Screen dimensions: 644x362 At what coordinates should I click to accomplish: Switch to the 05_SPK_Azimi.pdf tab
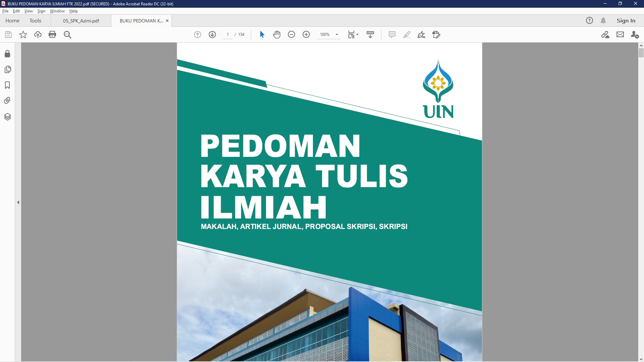point(81,21)
